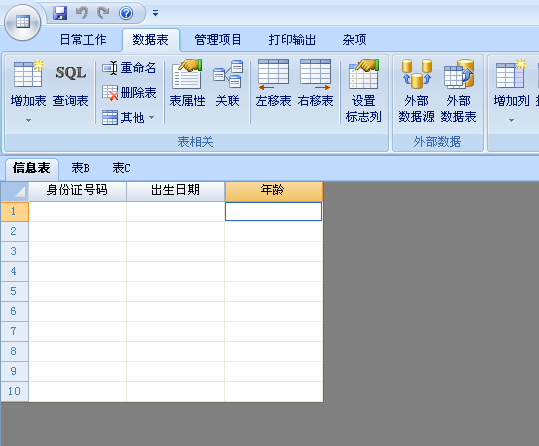Open the quick access toolbar customize arrow
This screenshot has height=446, width=539.
155,13
